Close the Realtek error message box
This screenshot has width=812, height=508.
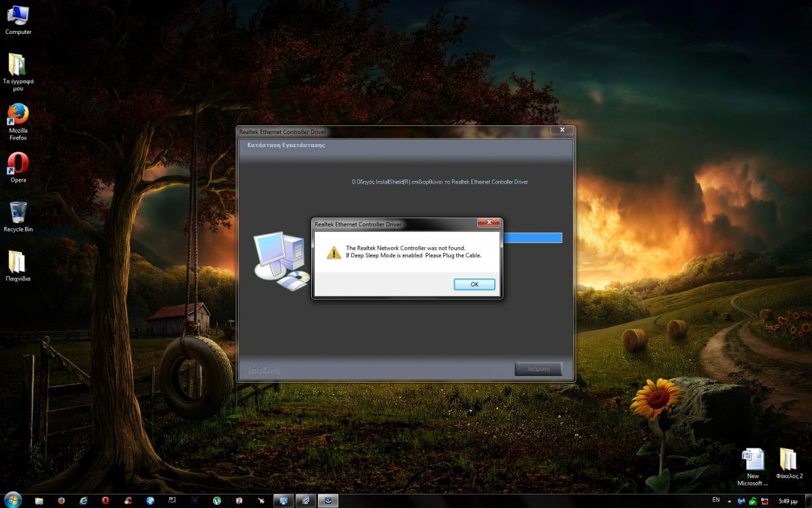pyautogui.click(x=489, y=223)
